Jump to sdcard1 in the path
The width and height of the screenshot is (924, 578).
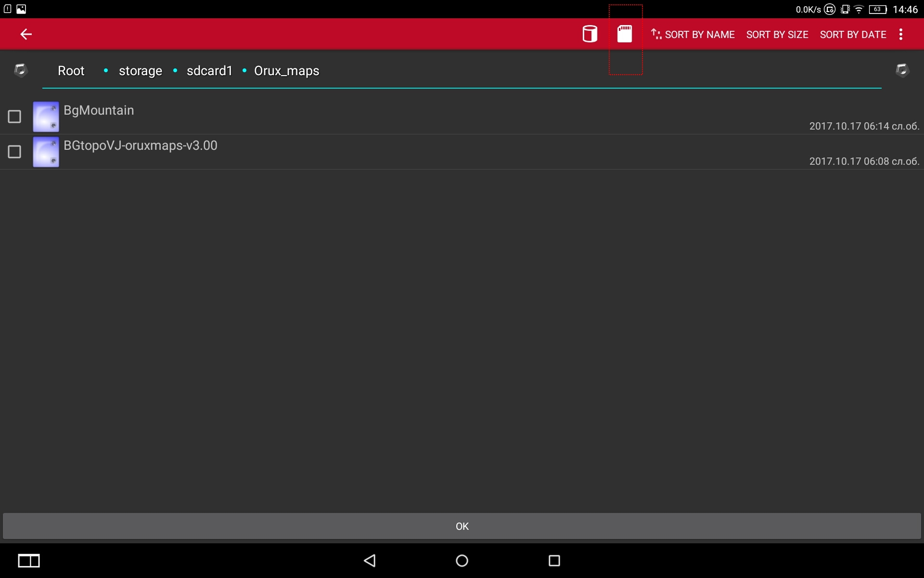click(209, 71)
